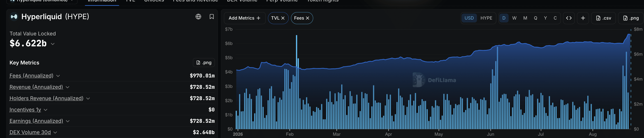Remove the Fees metric chip
The image size is (644, 138).
(x=307, y=18)
